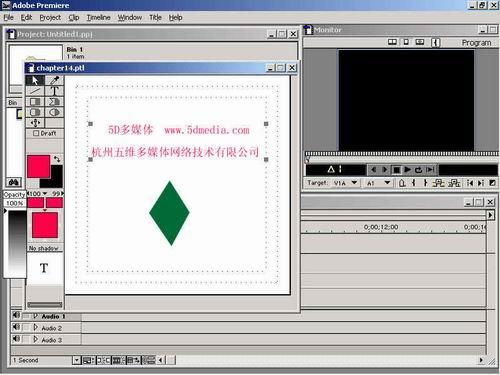Step one frame back in Monitor
This screenshot has height=375, width=500.
point(373,170)
